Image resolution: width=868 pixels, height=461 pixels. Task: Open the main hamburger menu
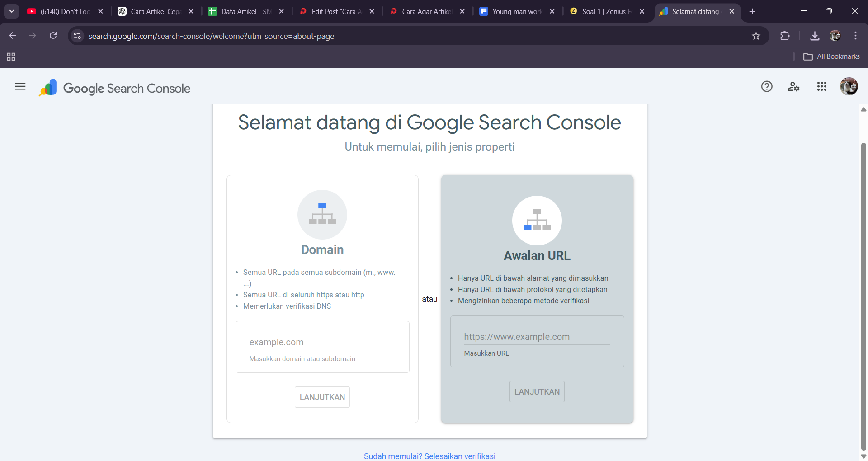20,86
